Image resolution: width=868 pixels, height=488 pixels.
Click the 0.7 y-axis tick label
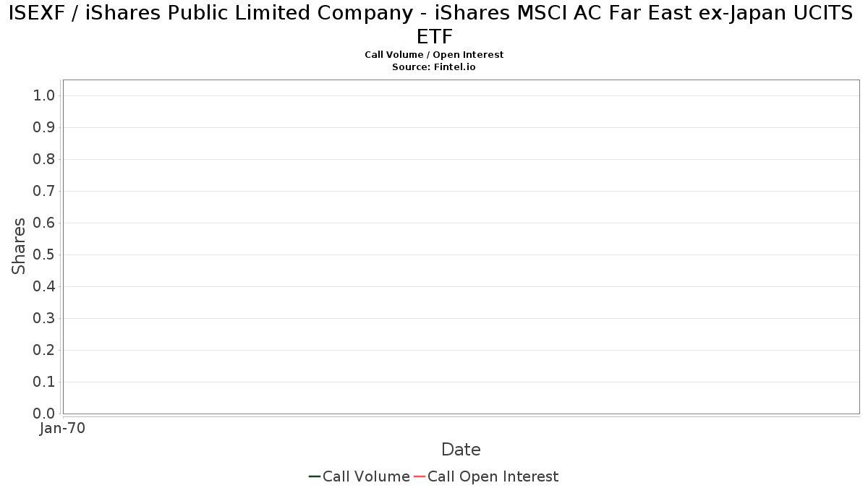click(44, 192)
